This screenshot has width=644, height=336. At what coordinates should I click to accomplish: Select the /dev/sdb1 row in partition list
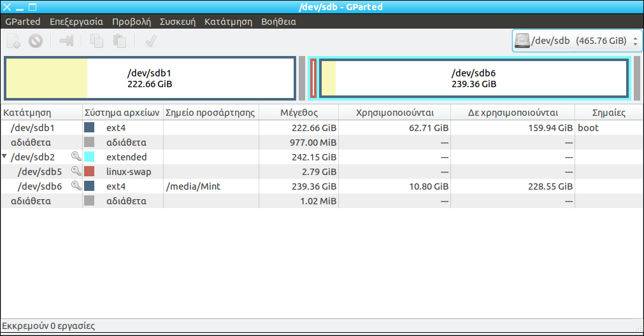tap(38, 128)
